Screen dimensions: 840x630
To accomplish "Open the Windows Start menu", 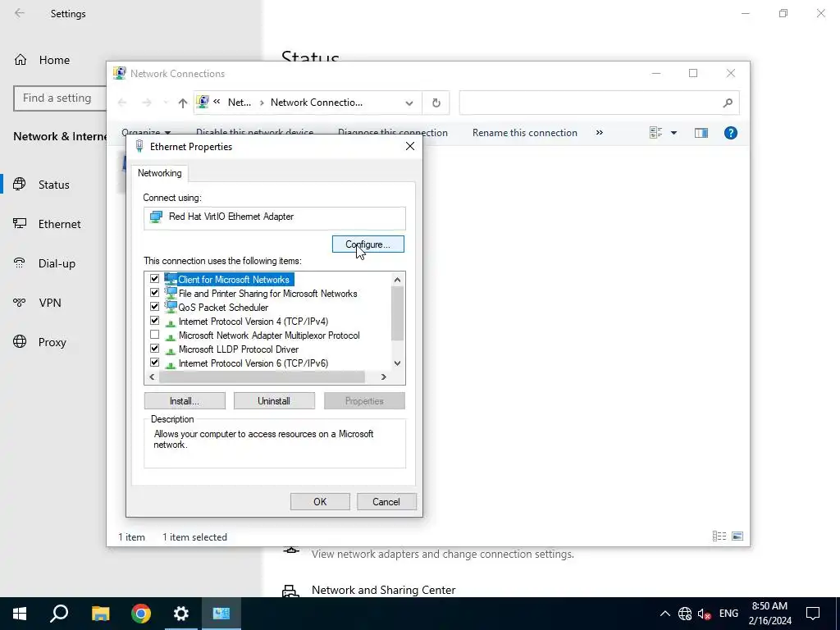I will (20, 614).
